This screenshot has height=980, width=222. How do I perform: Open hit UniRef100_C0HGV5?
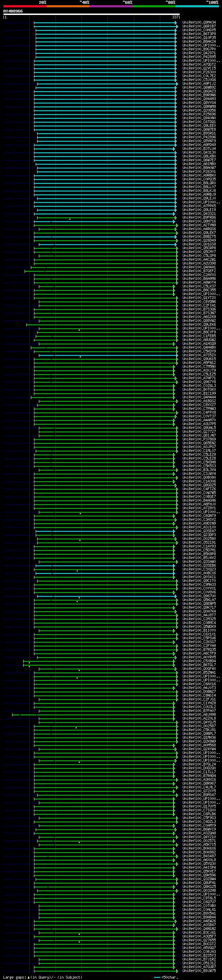[x=199, y=30]
